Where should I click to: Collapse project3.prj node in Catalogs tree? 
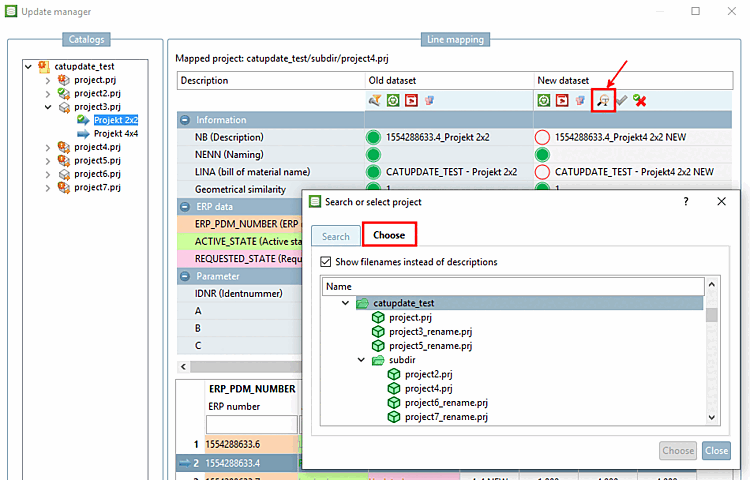48,107
